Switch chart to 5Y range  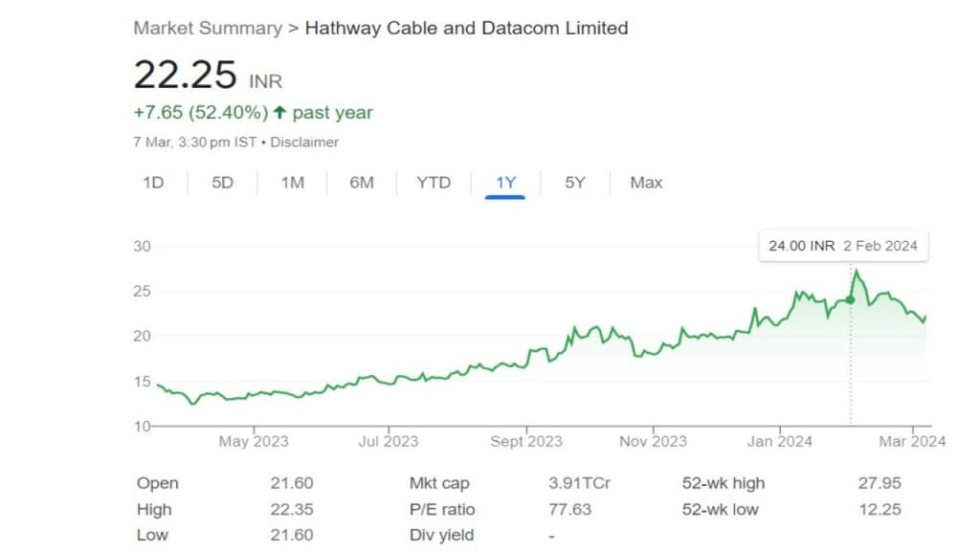(x=574, y=183)
